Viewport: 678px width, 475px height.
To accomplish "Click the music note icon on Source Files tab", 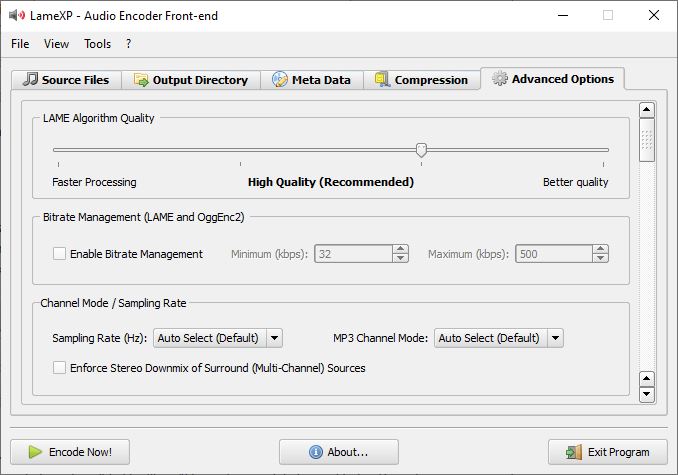I will tap(30, 79).
